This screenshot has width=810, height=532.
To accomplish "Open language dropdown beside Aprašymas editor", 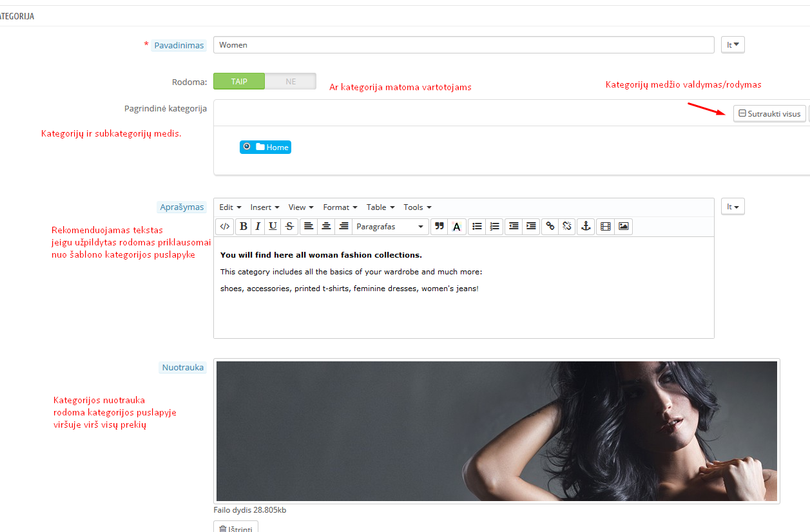I will (733, 207).
